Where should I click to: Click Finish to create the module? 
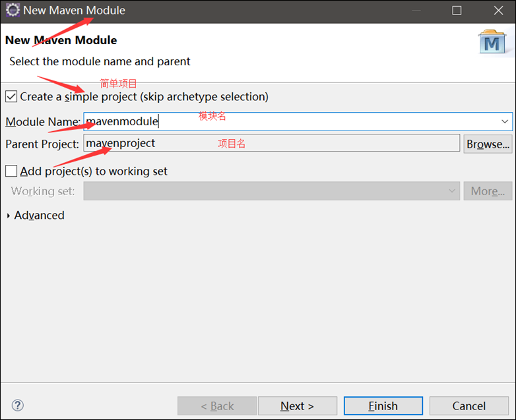coord(383,406)
